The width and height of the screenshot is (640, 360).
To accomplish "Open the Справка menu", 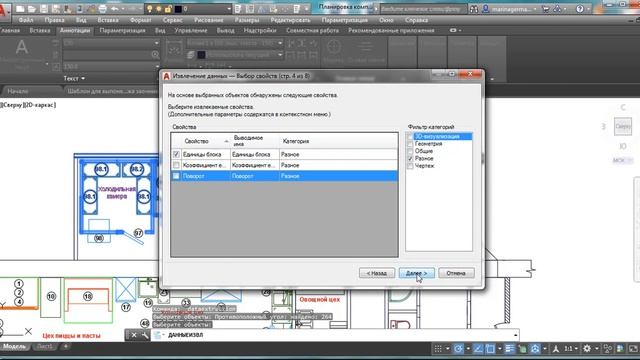I will pyautogui.click(x=416, y=20).
